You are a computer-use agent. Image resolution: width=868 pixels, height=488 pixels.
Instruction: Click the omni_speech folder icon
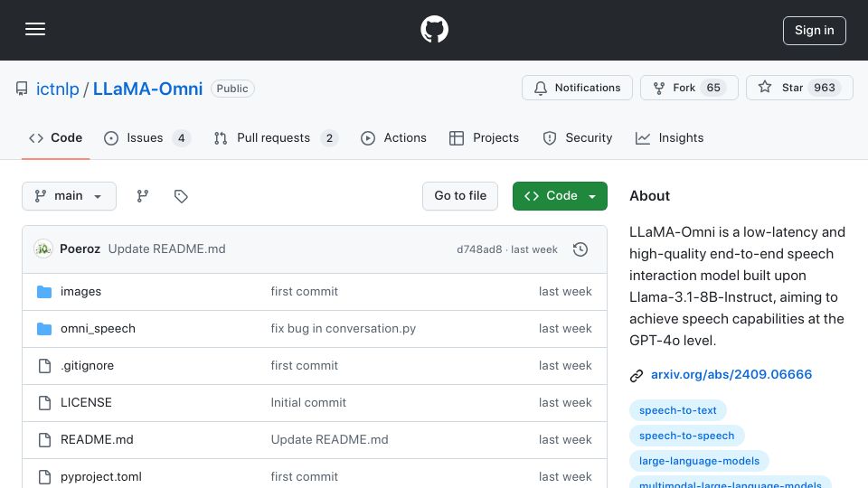pyautogui.click(x=44, y=329)
